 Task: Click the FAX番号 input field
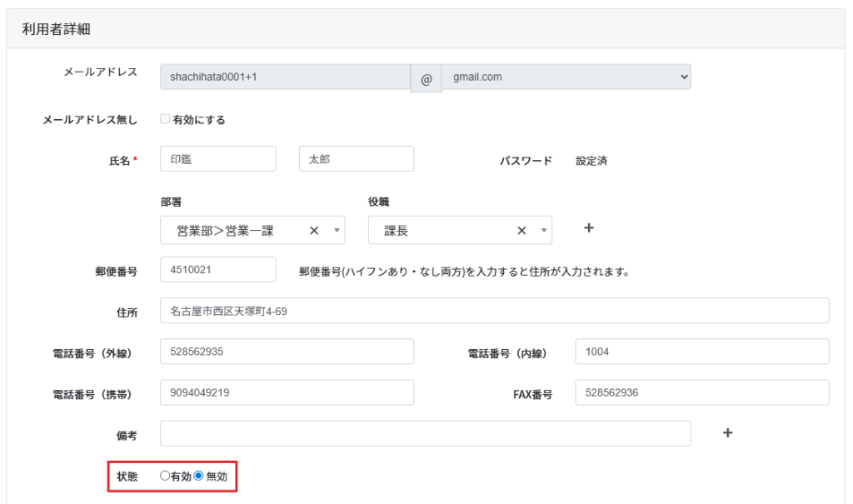click(x=701, y=392)
